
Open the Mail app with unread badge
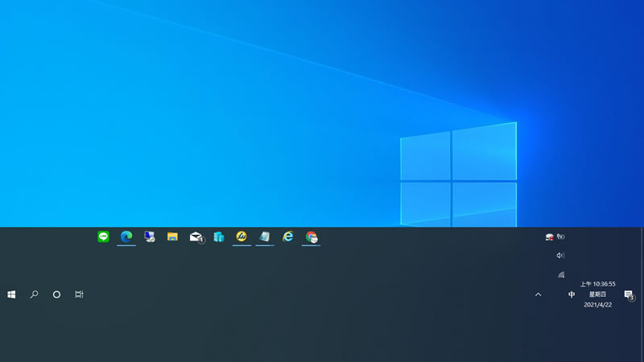196,237
